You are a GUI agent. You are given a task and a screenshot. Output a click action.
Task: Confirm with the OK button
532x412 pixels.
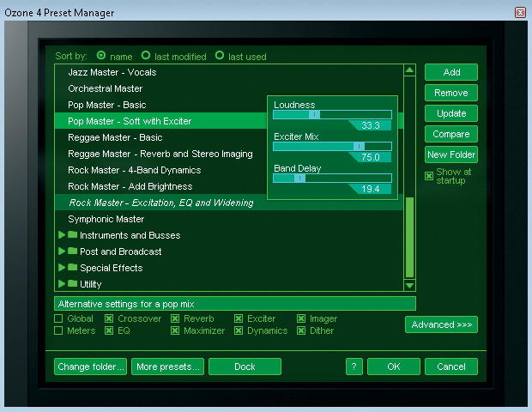click(x=394, y=367)
